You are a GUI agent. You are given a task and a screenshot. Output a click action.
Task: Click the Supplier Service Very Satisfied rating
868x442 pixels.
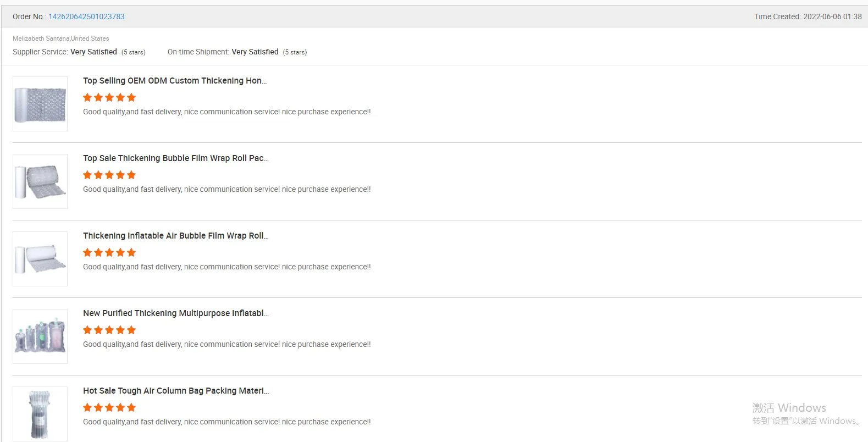(93, 52)
